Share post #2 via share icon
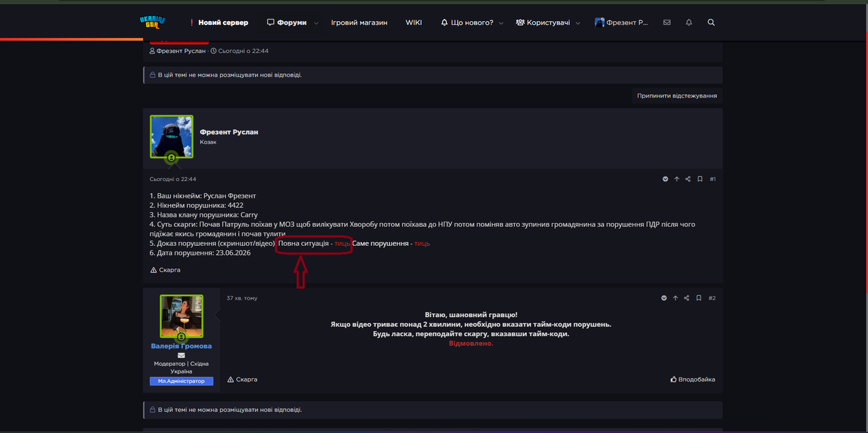The image size is (868, 433). [x=687, y=298]
